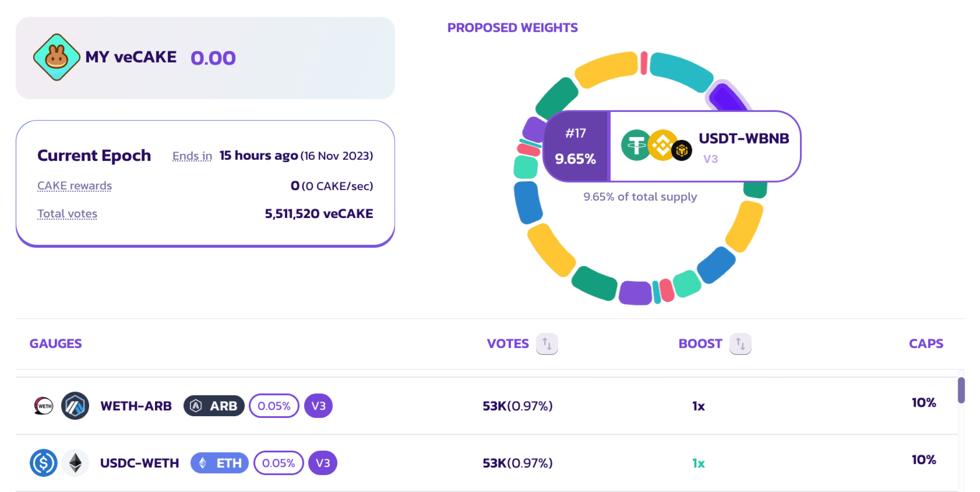Click the ETH network chain badge

220,463
